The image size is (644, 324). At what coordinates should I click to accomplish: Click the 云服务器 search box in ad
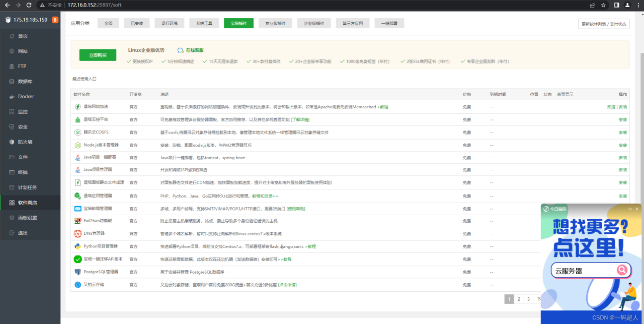pos(584,271)
